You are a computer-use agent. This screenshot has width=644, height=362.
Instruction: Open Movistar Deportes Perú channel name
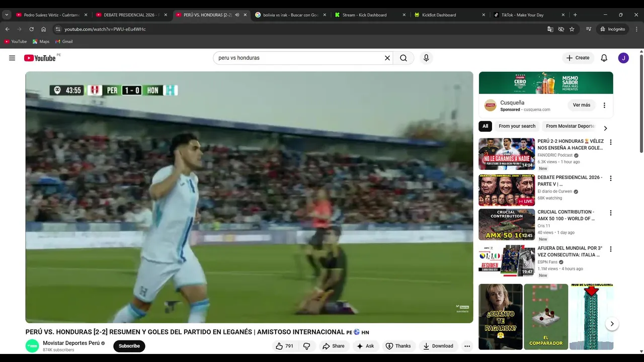71,343
